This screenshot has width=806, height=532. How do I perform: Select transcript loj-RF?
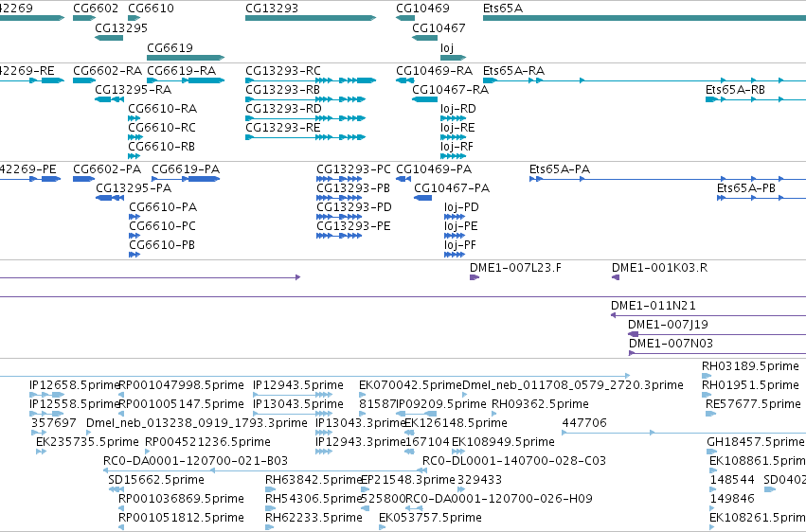point(453,156)
